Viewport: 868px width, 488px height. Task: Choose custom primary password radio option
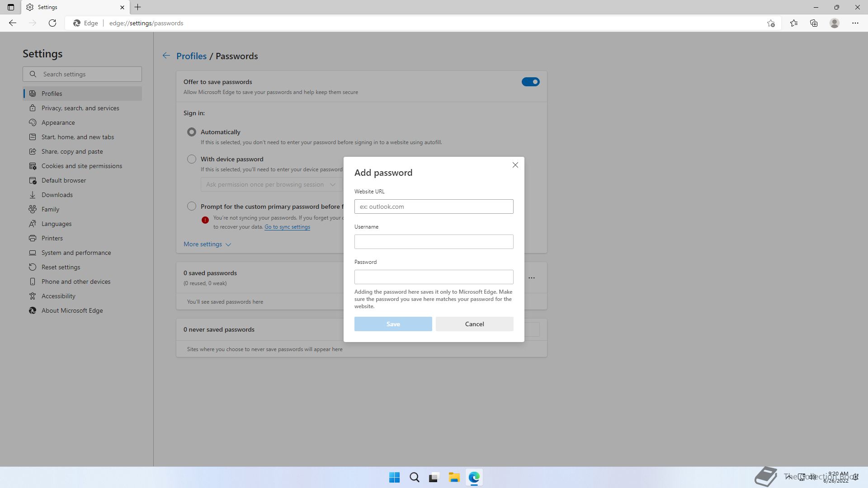pyautogui.click(x=192, y=206)
